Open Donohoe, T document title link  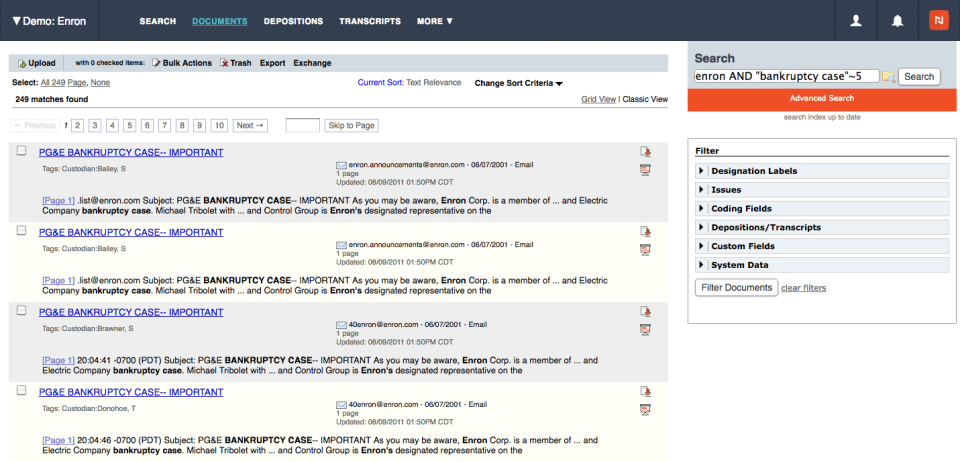(x=131, y=392)
